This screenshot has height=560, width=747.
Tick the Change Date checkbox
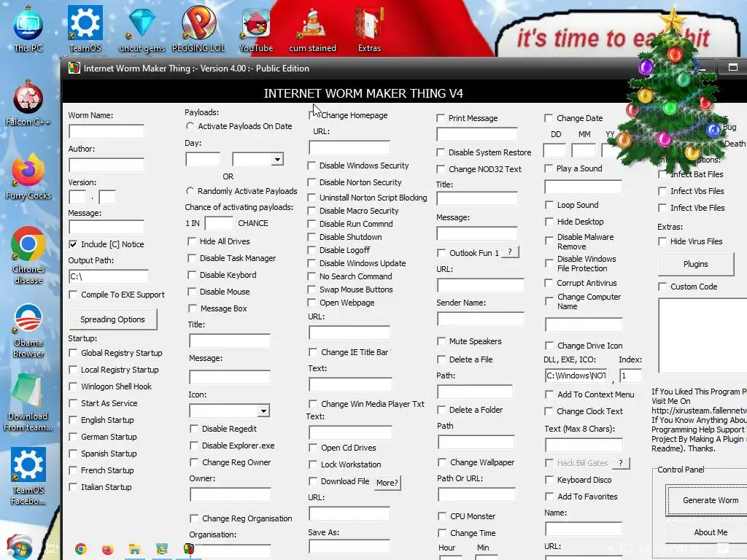pos(549,118)
